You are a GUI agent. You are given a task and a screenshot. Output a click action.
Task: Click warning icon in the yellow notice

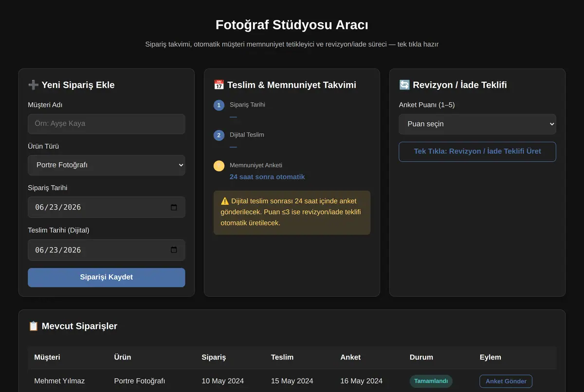[x=225, y=201]
